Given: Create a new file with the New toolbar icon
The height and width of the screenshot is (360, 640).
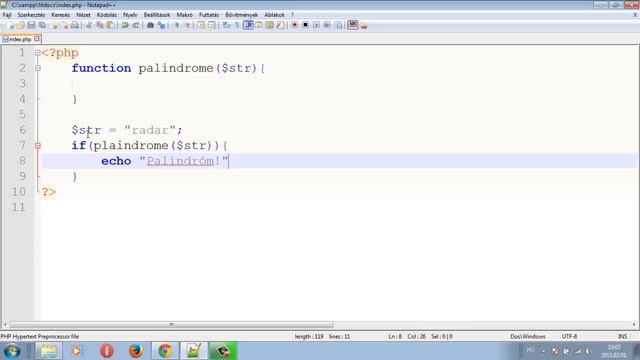Looking at the screenshot, I should 11,25.
